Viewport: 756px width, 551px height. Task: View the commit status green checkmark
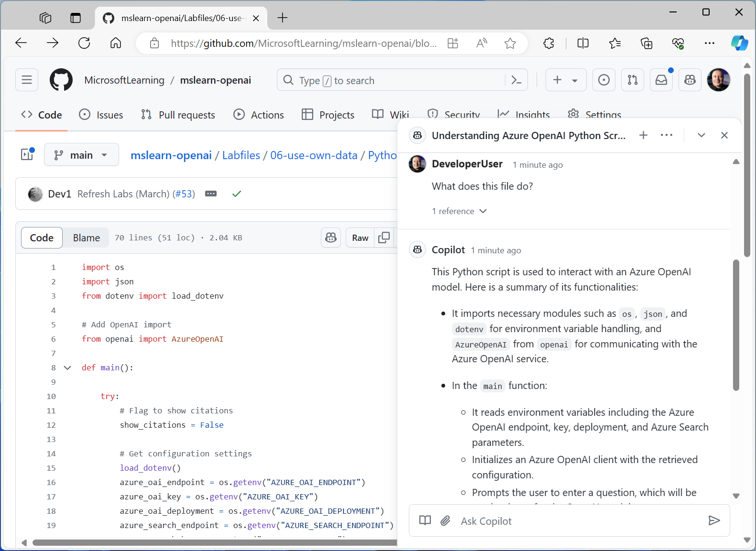[x=237, y=194]
